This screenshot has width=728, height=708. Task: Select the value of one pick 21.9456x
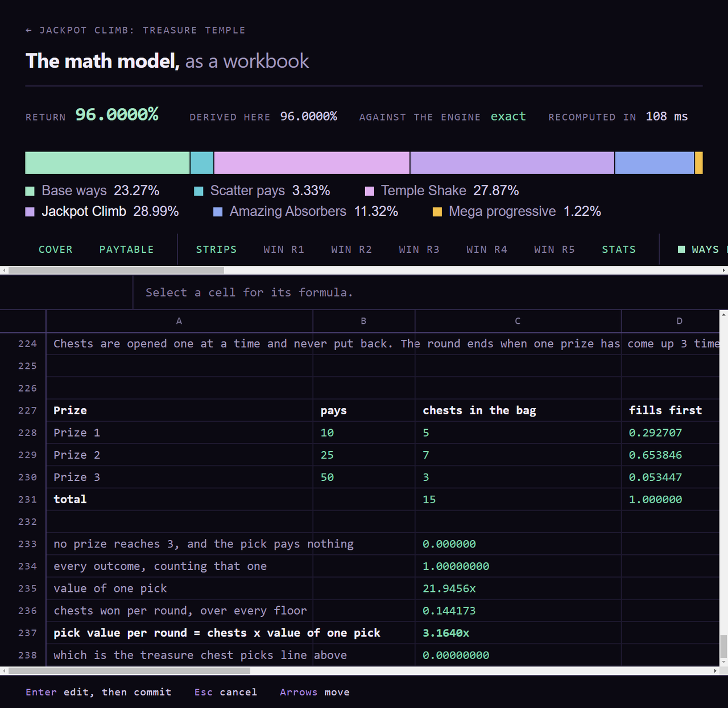[518, 588]
